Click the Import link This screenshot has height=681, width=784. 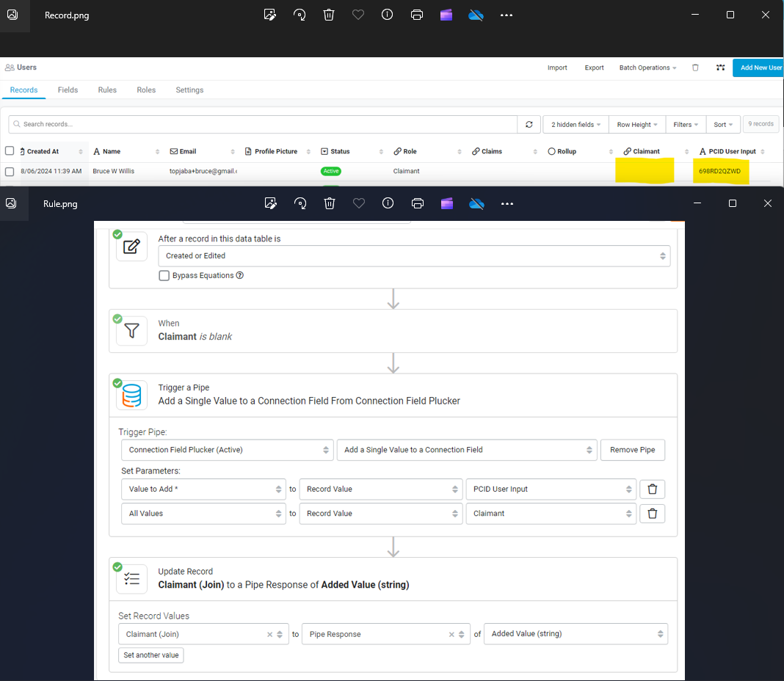pos(557,68)
